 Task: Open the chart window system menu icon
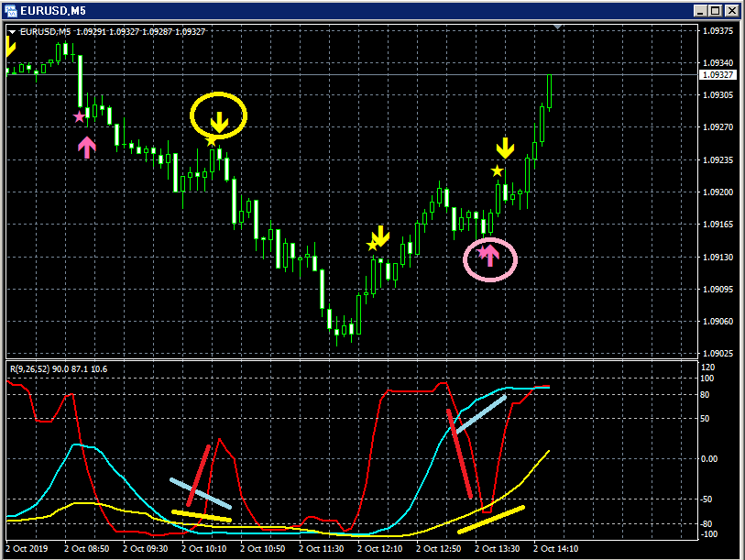10,10
